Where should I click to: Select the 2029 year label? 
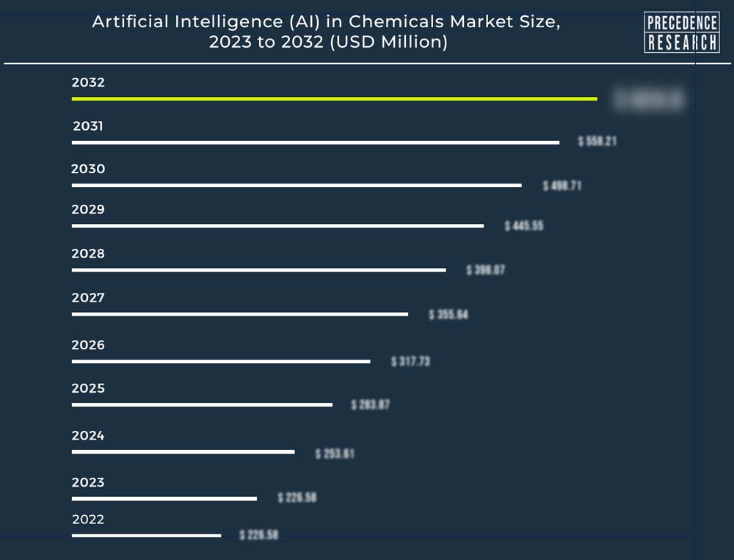click(88, 210)
